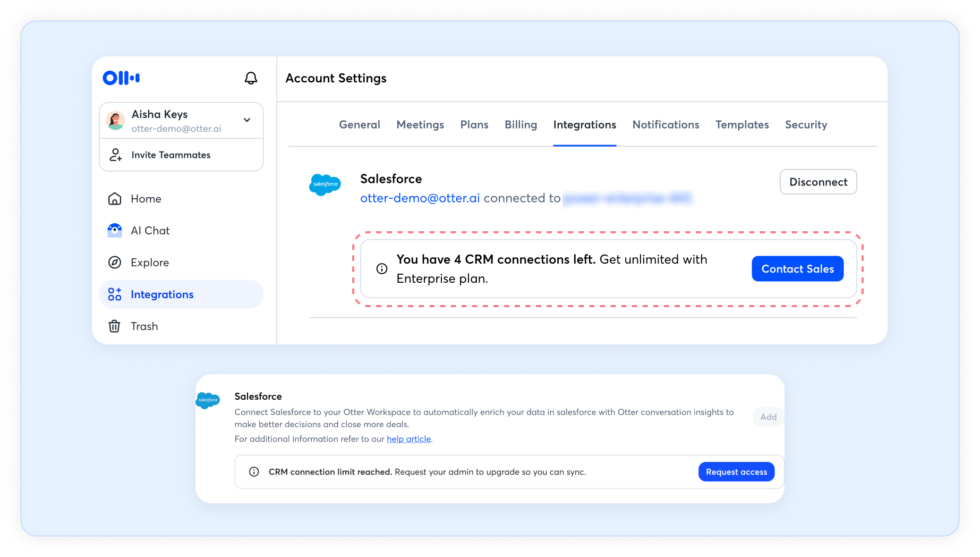The image size is (980, 557).
Task: Click the info icon beside CRM limit reached
Action: tap(254, 472)
